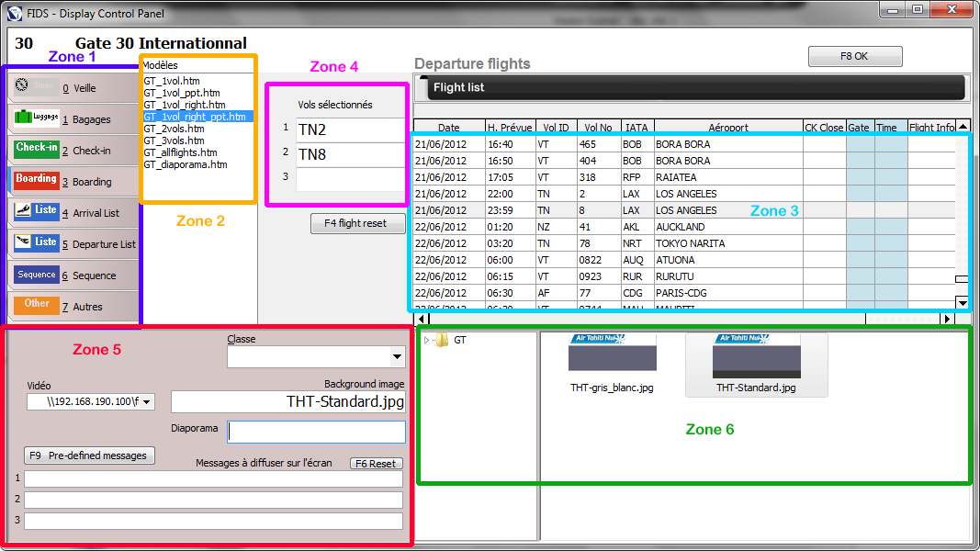The image size is (980, 551).
Task: Open the Arrival List icon
Action: click(37, 211)
